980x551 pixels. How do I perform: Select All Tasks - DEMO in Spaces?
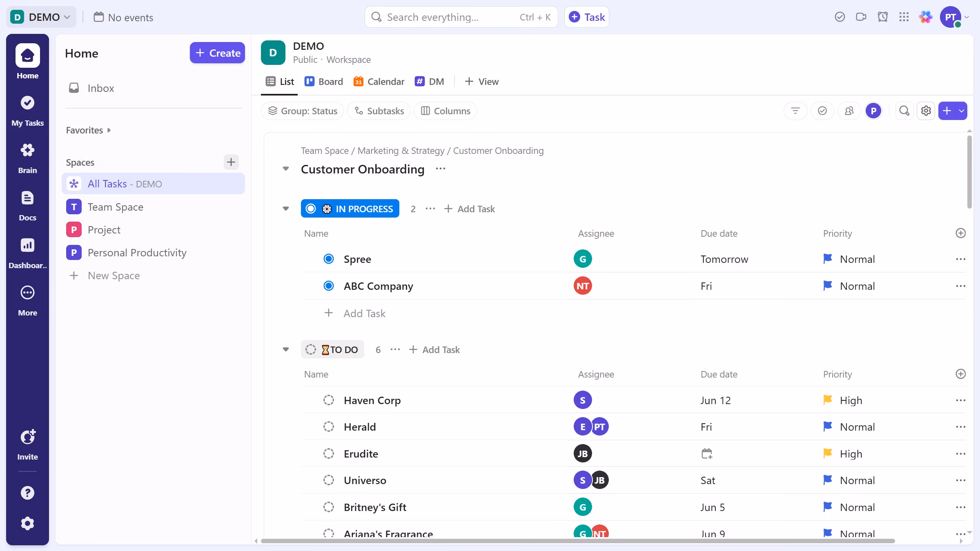153,184
